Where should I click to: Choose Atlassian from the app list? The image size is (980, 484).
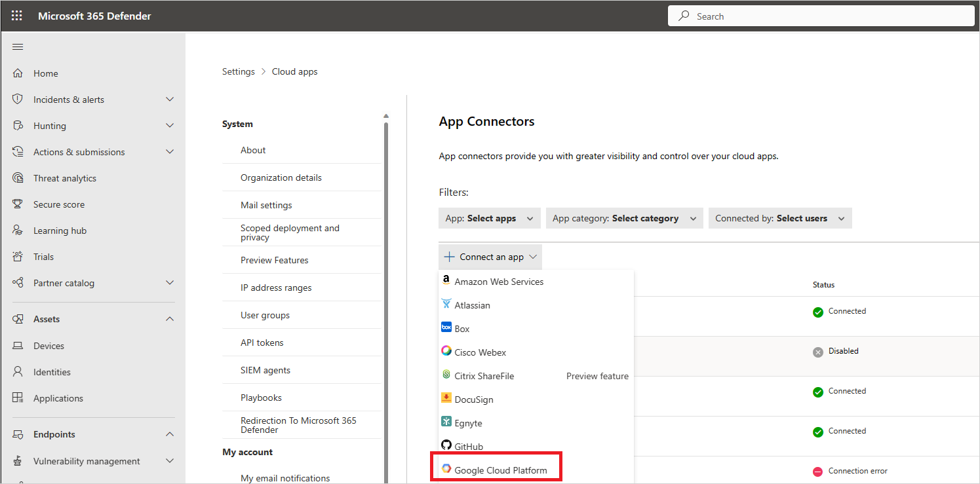[536, 305]
